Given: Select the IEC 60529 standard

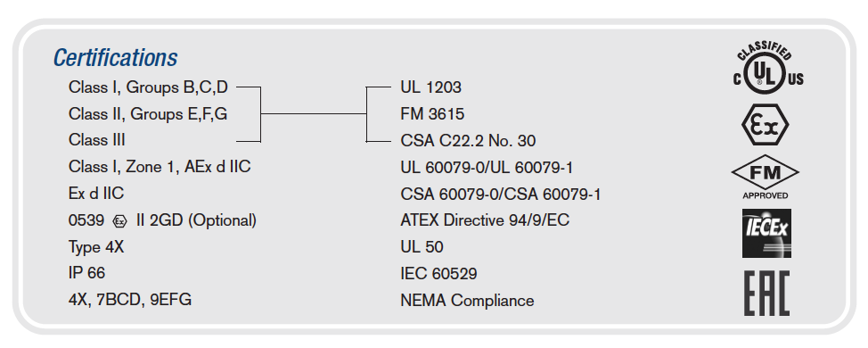Looking at the screenshot, I should [438, 274].
